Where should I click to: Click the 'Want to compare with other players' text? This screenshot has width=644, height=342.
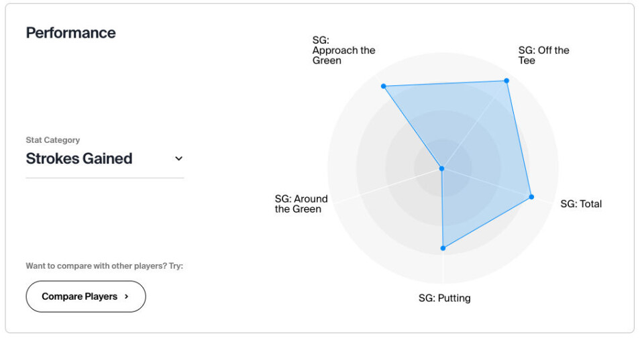104,266
